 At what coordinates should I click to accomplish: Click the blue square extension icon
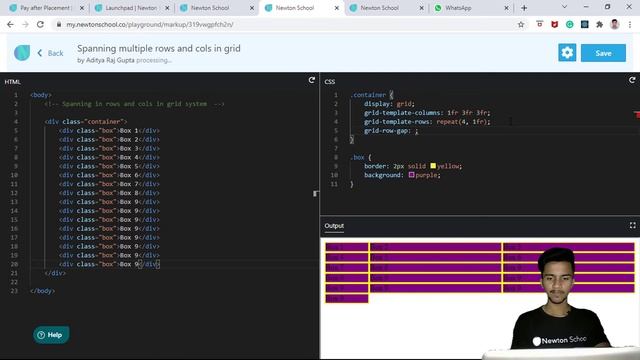click(584, 24)
